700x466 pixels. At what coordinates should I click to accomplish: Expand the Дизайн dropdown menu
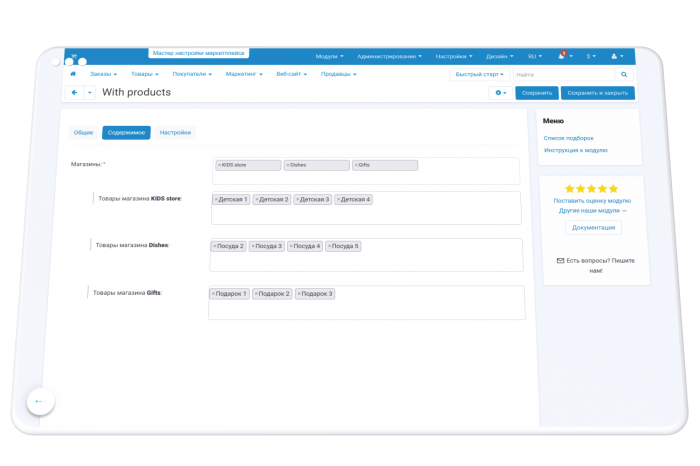pos(500,56)
